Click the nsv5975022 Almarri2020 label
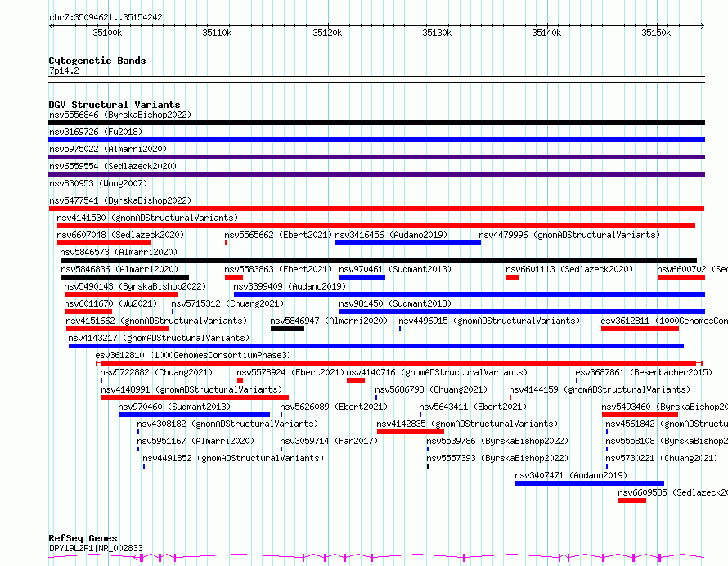Viewport: 728px width, 566px height. click(x=108, y=149)
